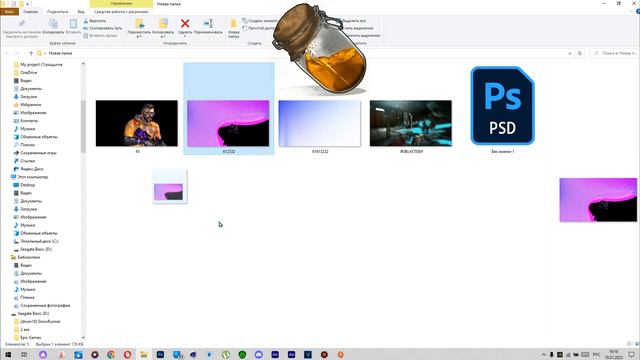Click the Up one level arrow

[x=31, y=53]
